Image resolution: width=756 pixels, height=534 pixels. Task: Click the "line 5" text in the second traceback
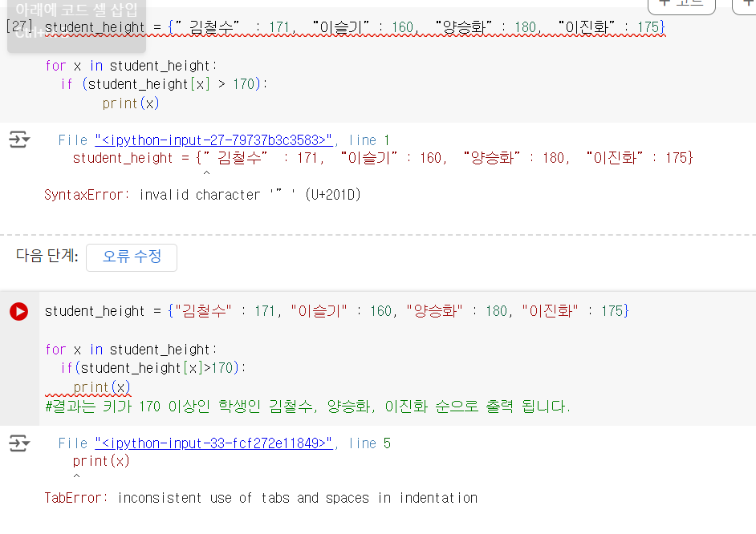(369, 443)
